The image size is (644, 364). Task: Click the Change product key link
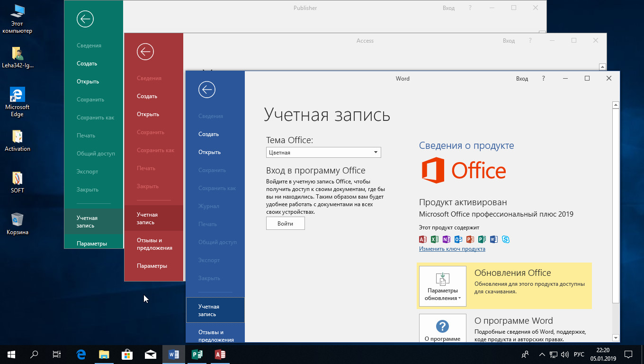pos(452,249)
